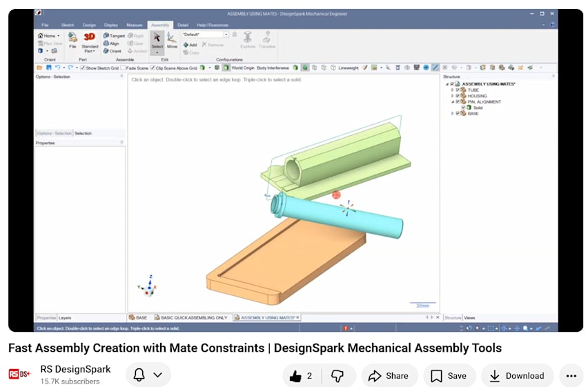Click the highlighted blue line icon in the display toolbar
This screenshot has height=387, width=588.
tap(435, 68)
